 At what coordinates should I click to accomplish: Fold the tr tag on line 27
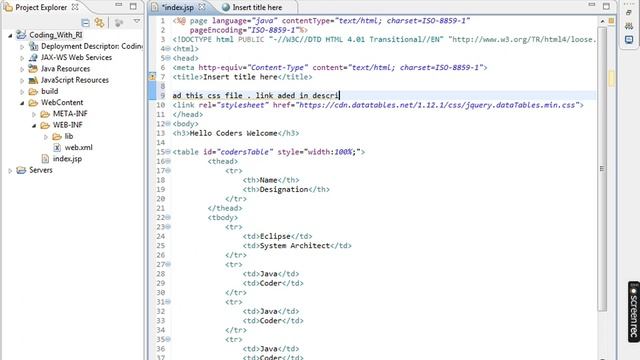click(x=168, y=264)
